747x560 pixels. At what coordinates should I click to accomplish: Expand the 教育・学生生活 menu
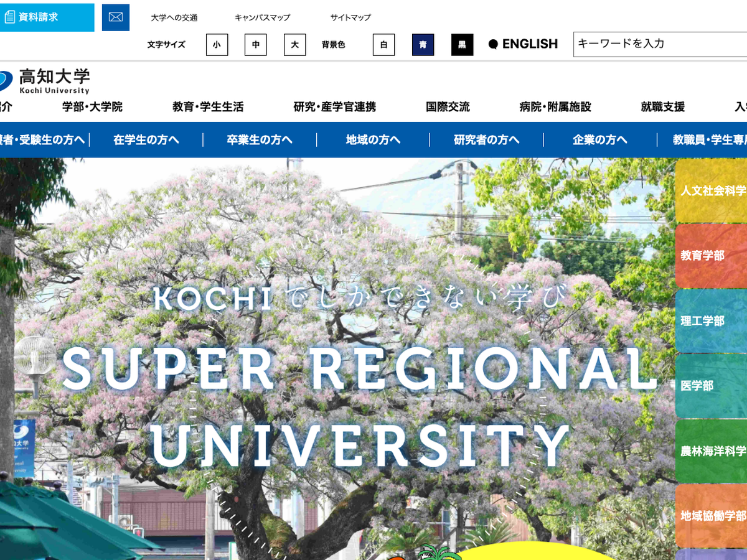point(208,107)
